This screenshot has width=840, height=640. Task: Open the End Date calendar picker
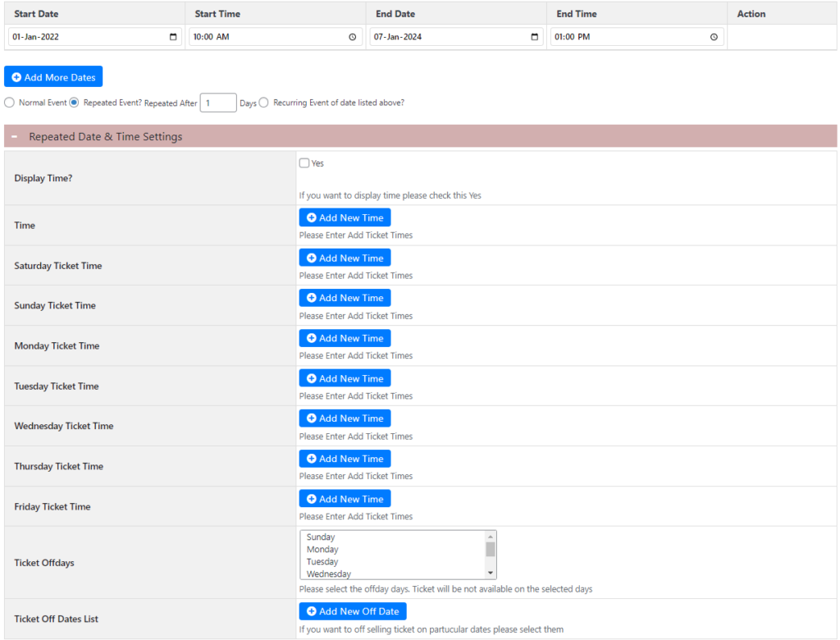coord(534,36)
